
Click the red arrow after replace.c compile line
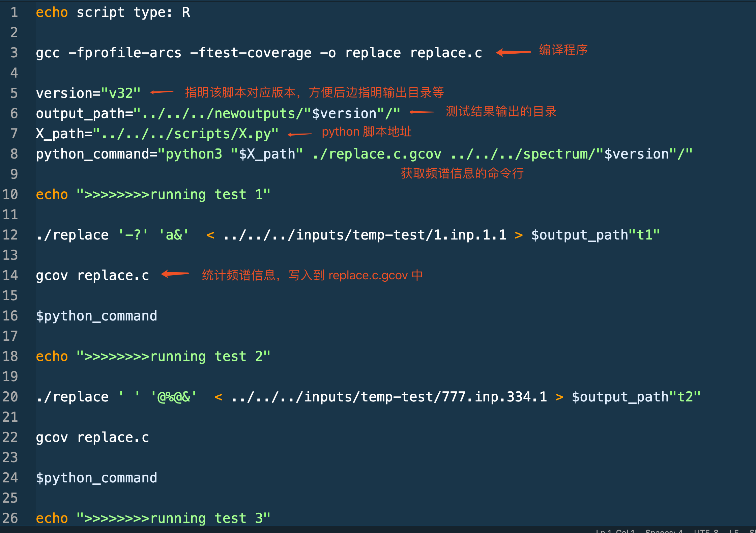point(513,52)
